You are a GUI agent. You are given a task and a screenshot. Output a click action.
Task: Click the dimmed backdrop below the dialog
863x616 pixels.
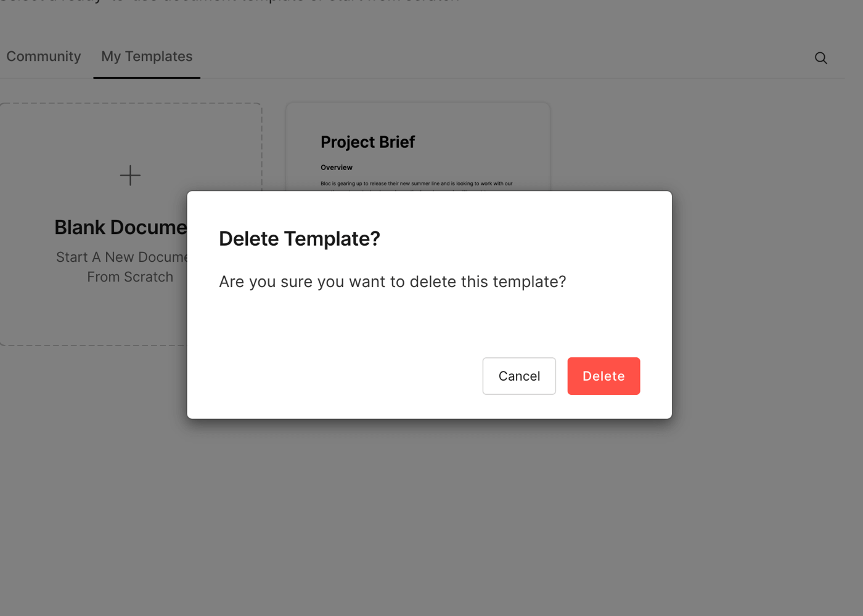(431, 517)
